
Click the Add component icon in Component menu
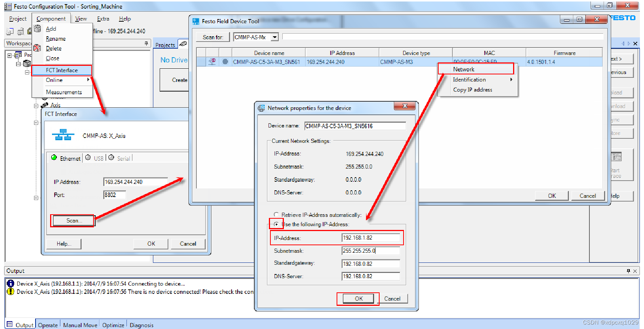(37, 28)
